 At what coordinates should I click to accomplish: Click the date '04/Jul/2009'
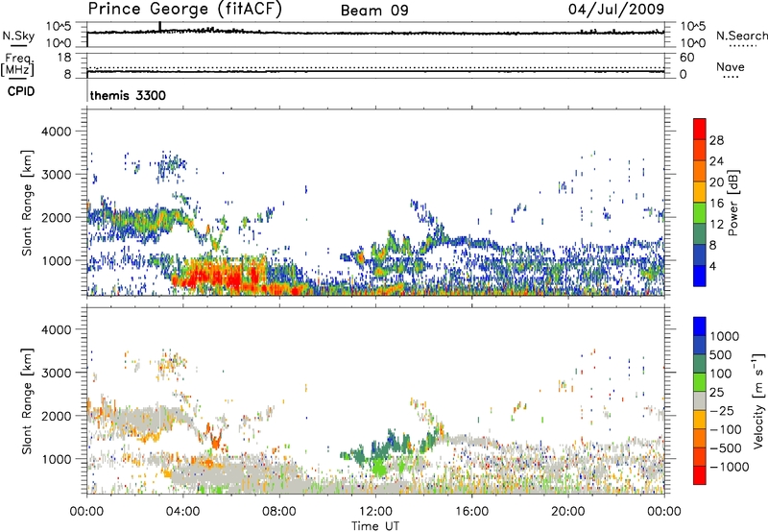pos(616,9)
